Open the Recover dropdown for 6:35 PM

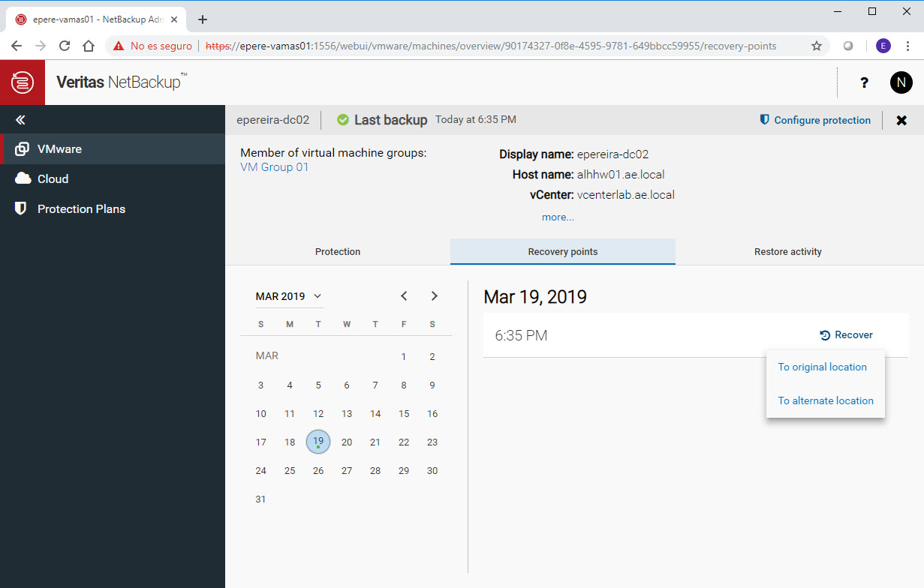(846, 335)
